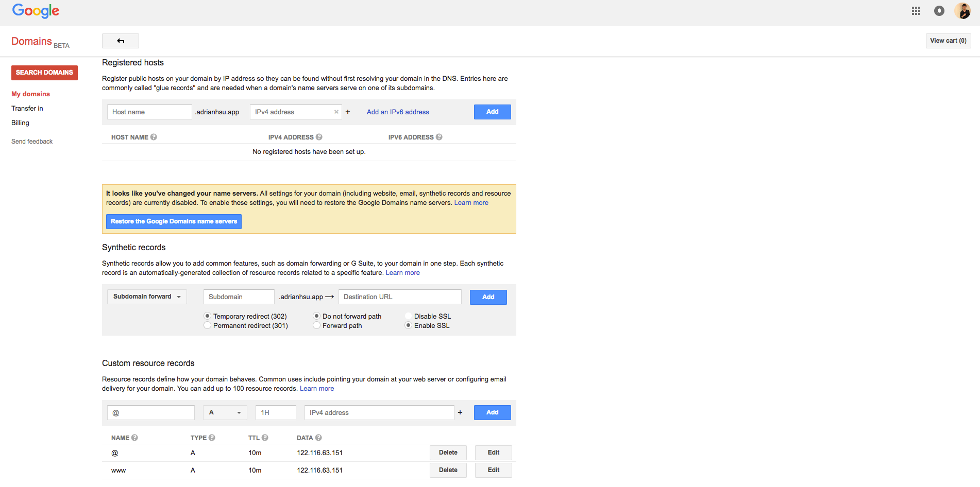Go to Google logo home
Viewport: 980px width, 487px height.
click(36, 11)
